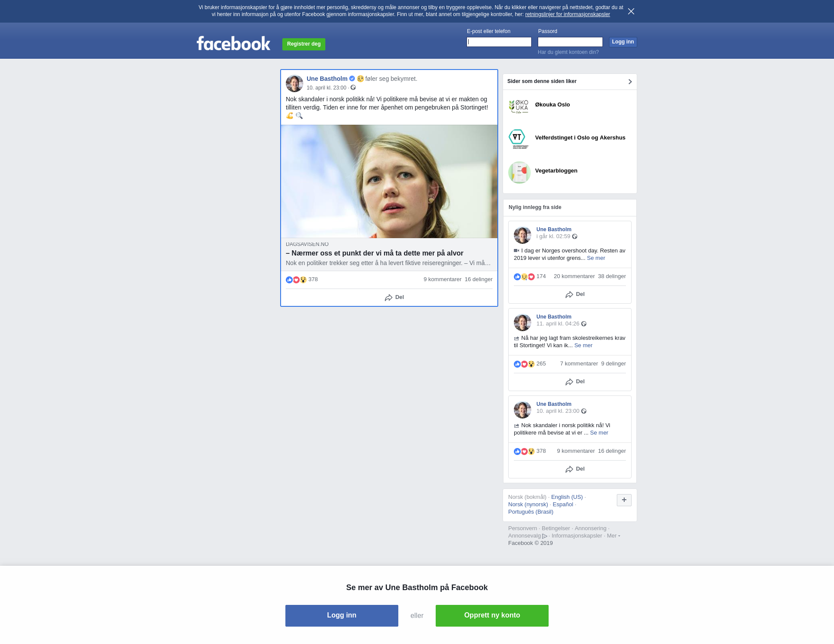This screenshot has height=644, width=834.
Task: Open Informasjonskapsler footer link
Action: coord(577,536)
